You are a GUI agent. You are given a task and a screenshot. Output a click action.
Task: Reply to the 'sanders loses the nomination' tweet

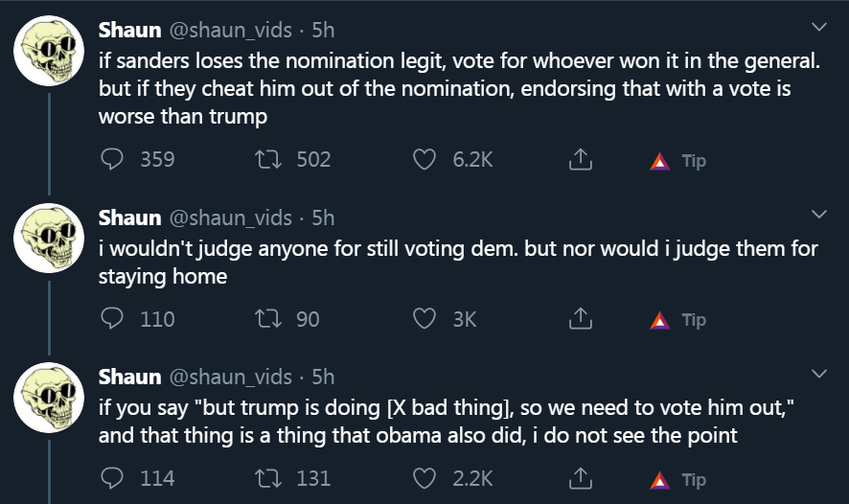112,159
